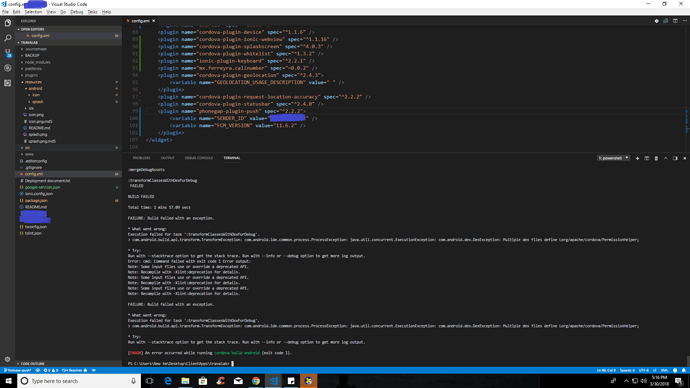Select the powershell terminal dropdown
690x388 pixels.
613,158
